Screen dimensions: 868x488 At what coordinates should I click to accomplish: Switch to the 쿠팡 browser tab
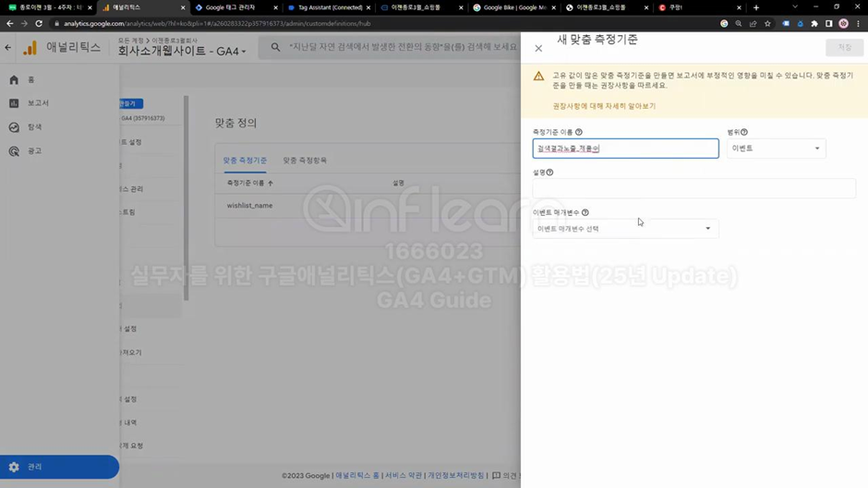tap(699, 7)
